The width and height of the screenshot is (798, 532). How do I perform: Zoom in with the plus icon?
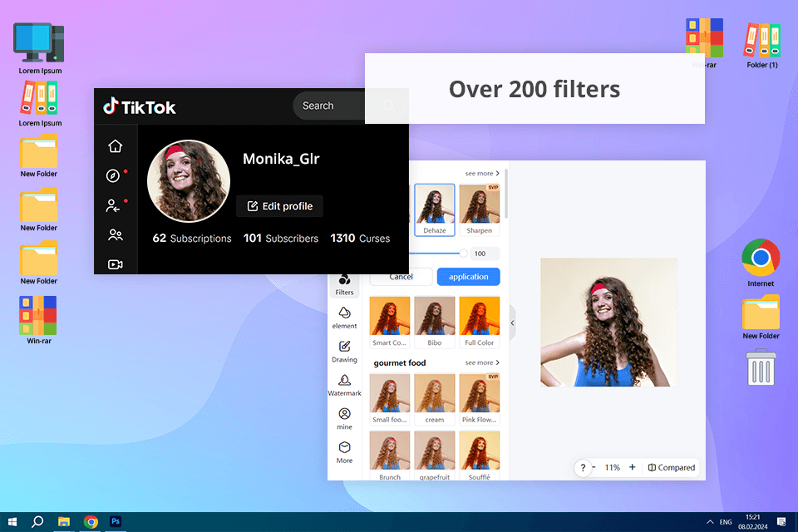click(x=632, y=467)
